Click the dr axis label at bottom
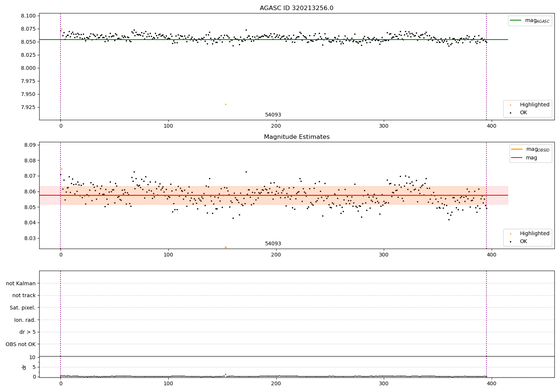The width and height of the screenshot is (560, 392). click(24, 367)
